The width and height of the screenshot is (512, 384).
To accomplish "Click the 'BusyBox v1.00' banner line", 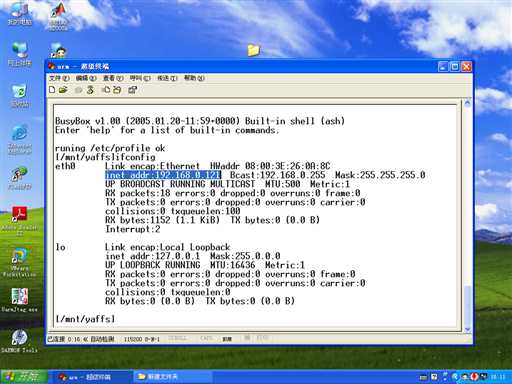I will coord(200,121).
